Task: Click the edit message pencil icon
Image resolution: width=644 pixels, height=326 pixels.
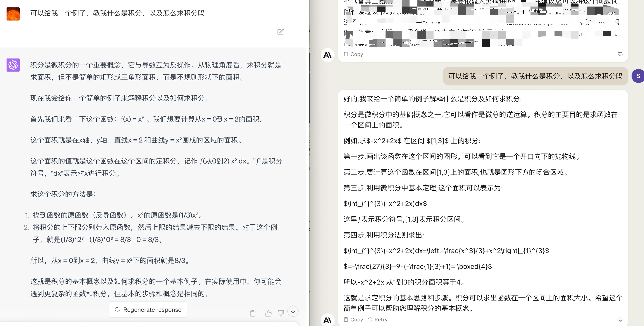Action: click(x=281, y=32)
